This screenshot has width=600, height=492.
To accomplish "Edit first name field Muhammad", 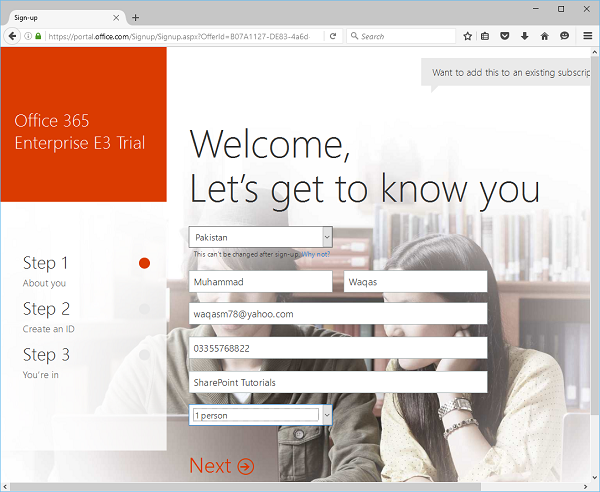I will click(261, 282).
